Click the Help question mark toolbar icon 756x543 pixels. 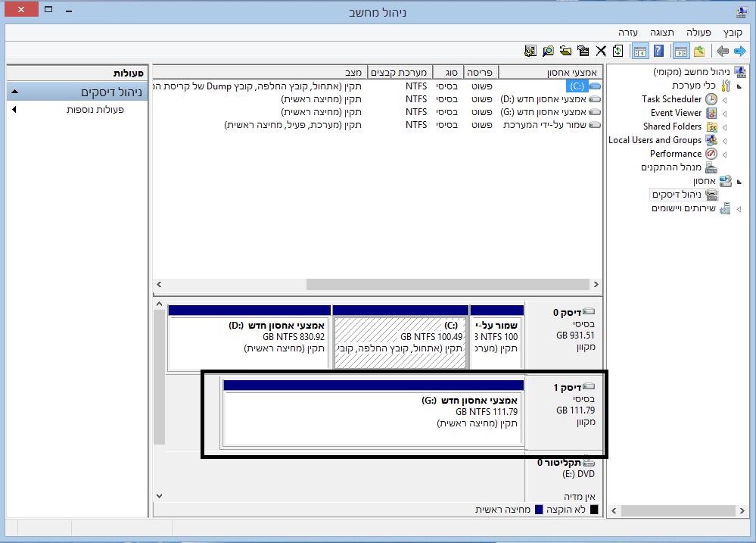(658, 51)
